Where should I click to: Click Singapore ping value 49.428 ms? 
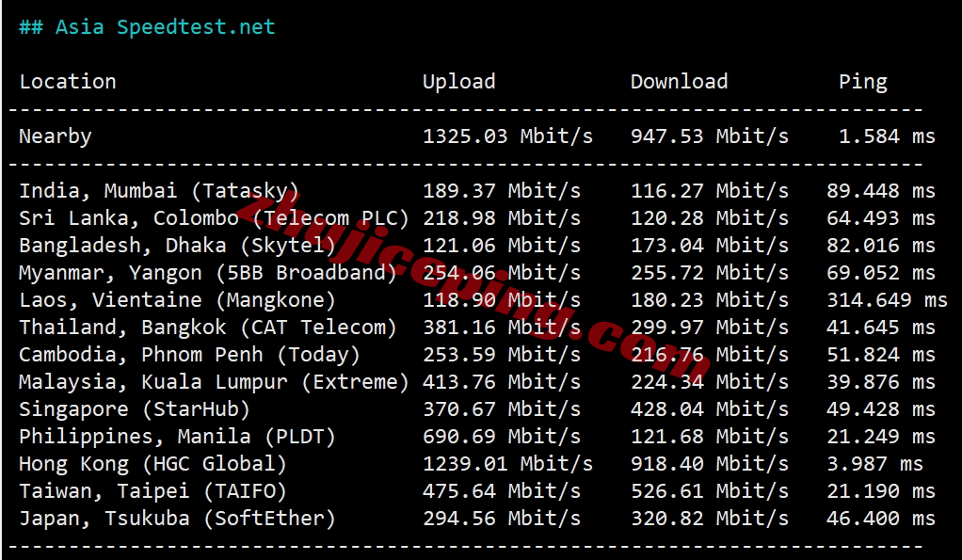click(881, 409)
